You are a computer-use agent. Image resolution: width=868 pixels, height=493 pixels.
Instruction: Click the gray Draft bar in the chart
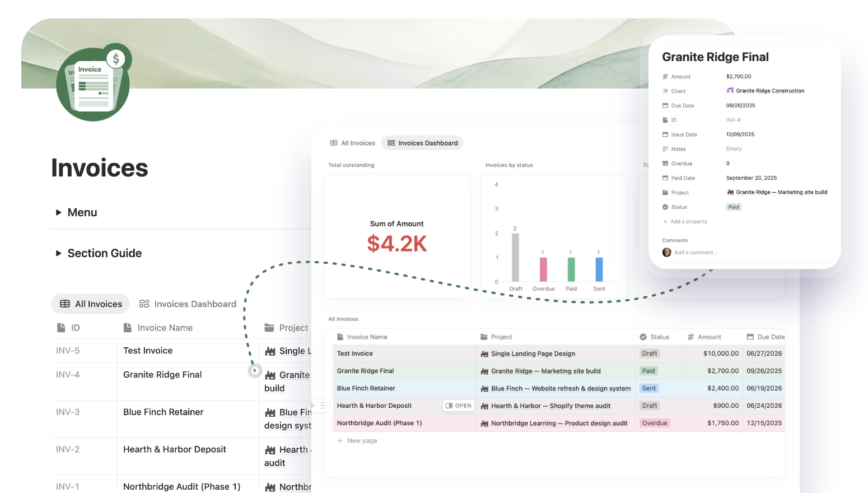(515, 257)
